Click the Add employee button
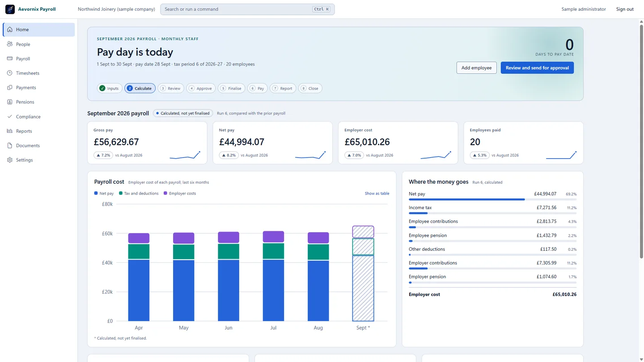 tap(476, 68)
